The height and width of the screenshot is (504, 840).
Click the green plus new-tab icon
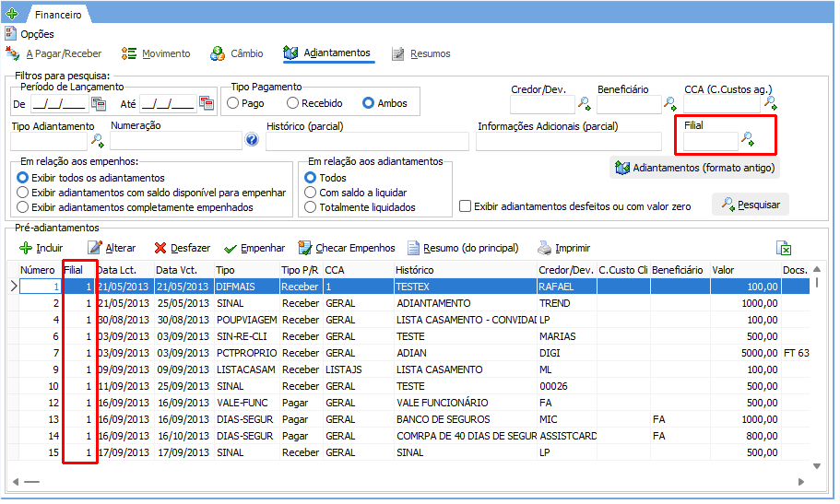(12, 14)
